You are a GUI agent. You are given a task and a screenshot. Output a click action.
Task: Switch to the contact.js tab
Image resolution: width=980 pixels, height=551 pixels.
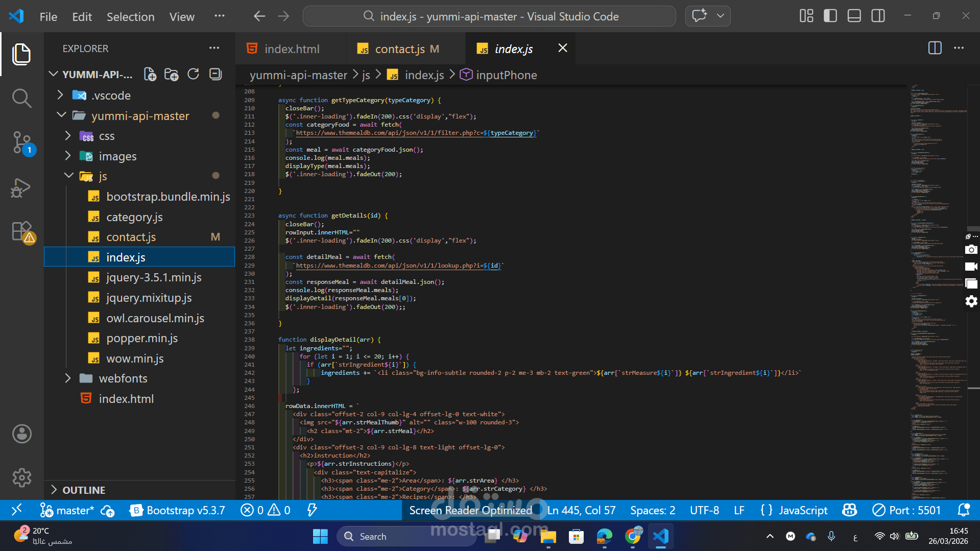[x=399, y=49]
